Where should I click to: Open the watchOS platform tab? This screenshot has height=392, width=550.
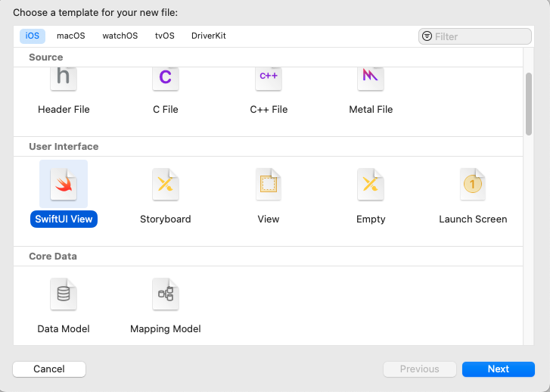click(x=120, y=36)
